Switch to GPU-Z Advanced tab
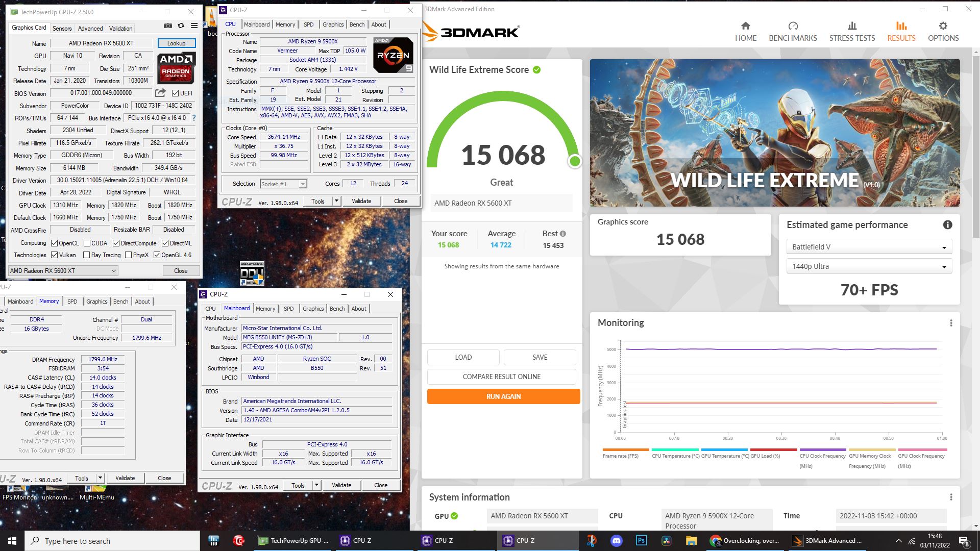This screenshot has height=551, width=980. [x=90, y=29]
